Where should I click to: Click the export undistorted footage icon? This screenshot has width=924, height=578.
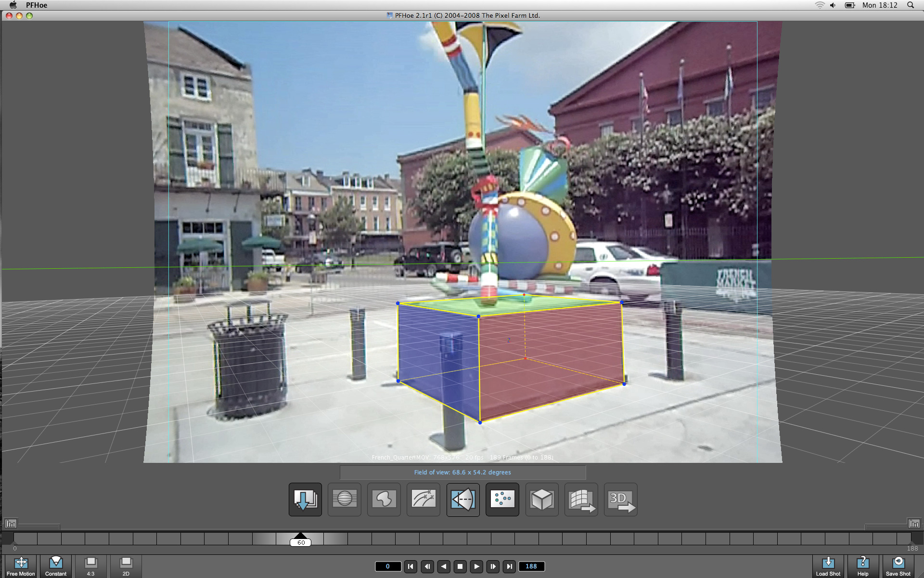click(x=581, y=499)
